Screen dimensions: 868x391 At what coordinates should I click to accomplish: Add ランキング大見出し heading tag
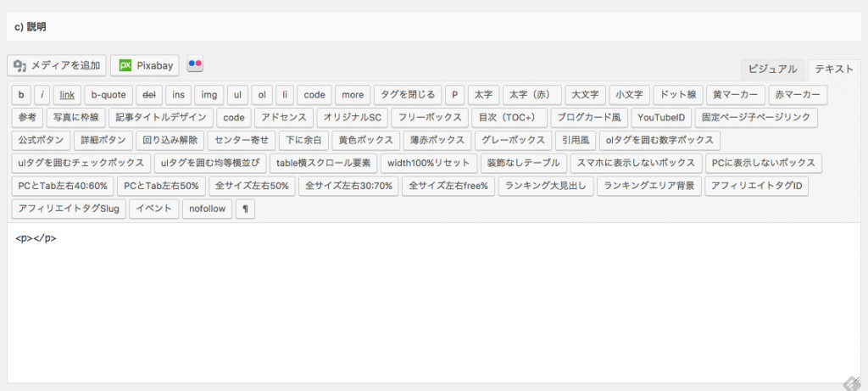click(544, 186)
